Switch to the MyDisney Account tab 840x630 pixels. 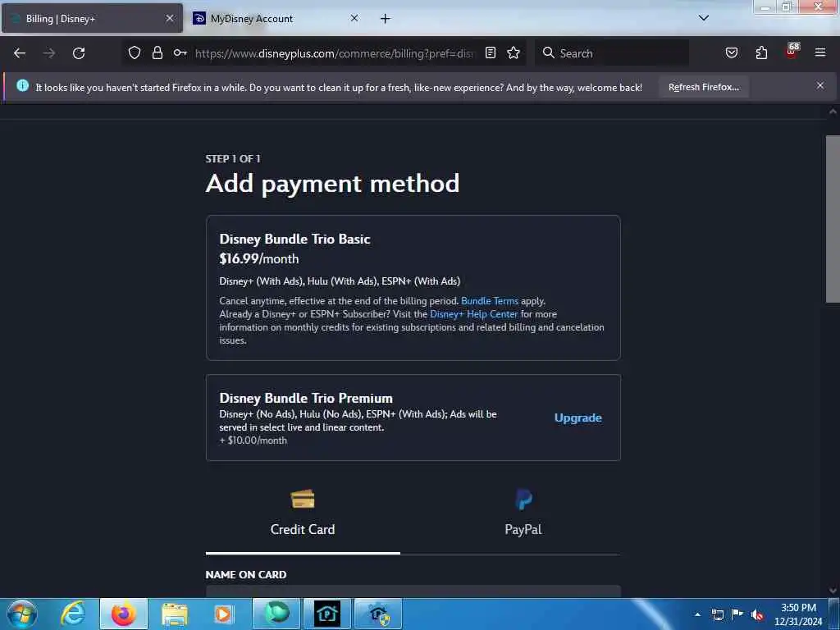(x=276, y=19)
